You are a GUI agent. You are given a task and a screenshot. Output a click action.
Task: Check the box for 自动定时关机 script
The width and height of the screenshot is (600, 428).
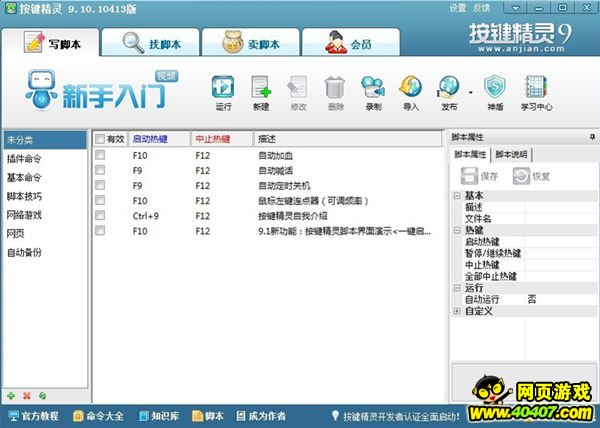point(100,185)
